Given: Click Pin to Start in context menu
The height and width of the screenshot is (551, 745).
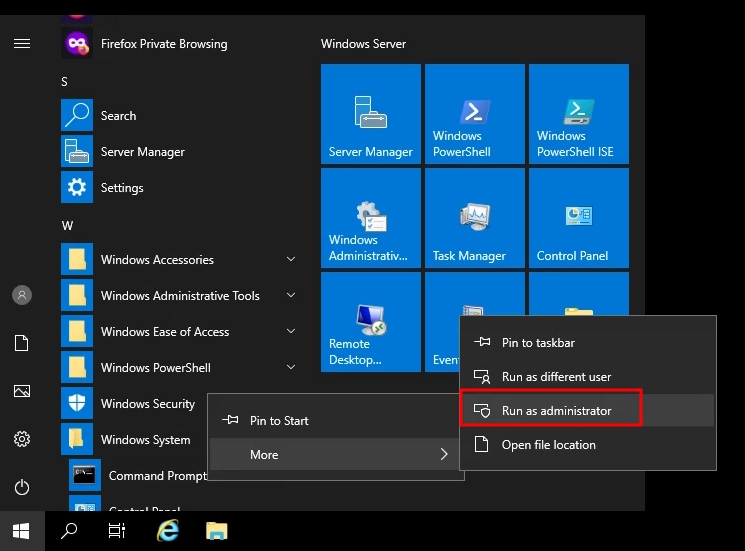Looking at the screenshot, I should (279, 421).
